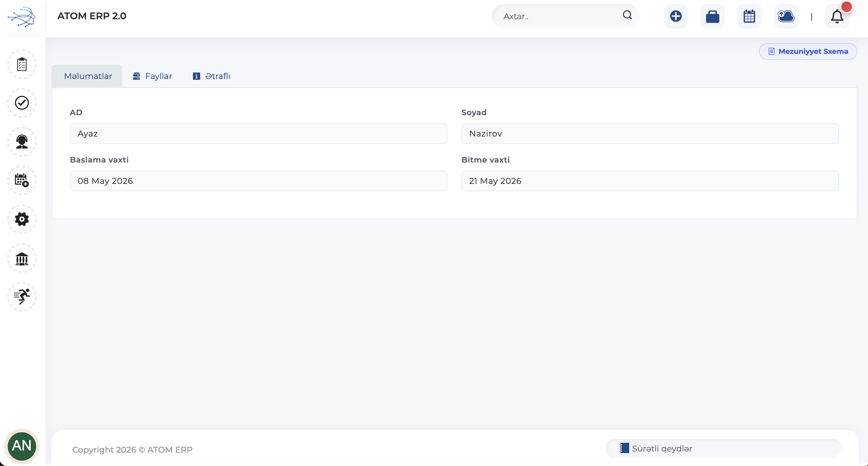Click the notebook icon beside Sürətli qeydlər
The height and width of the screenshot is (466, 868).
[x=624, y=448]
